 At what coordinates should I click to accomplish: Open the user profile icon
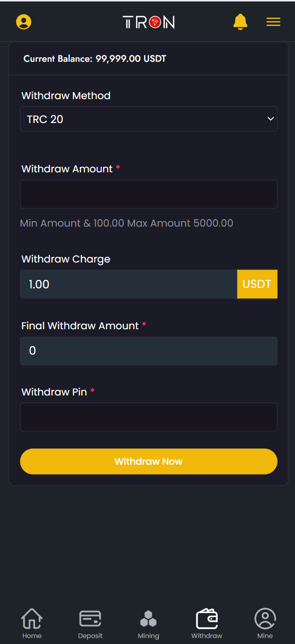click(x=24, y=22)
